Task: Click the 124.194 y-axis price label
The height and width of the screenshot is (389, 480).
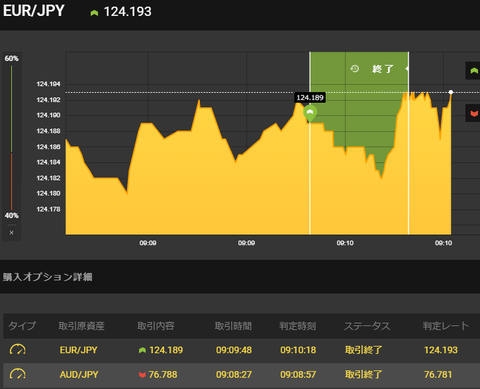Action: (x=48, y=84)
